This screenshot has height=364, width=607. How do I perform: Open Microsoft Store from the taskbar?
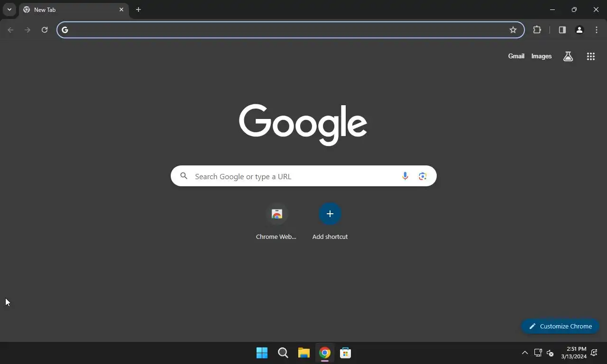click(346, 353)
